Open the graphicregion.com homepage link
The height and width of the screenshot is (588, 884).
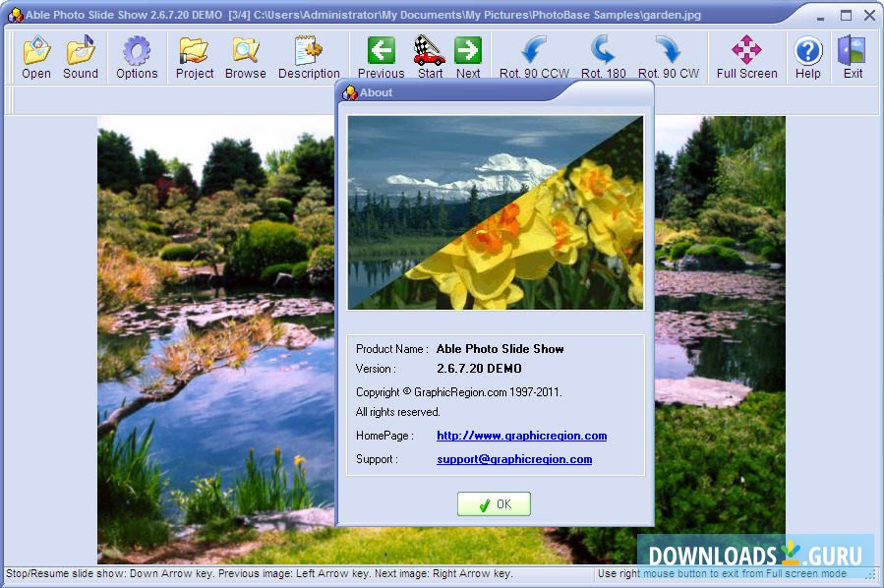click(521, 436)
